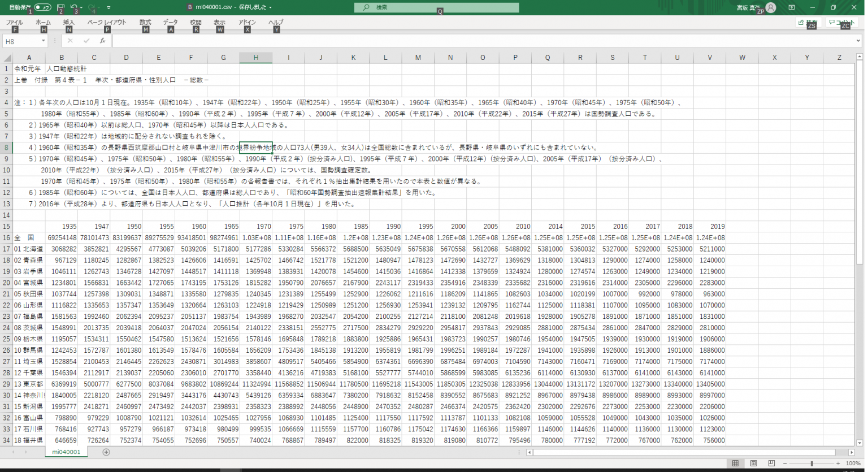Click the zoom slider handle

811,464
